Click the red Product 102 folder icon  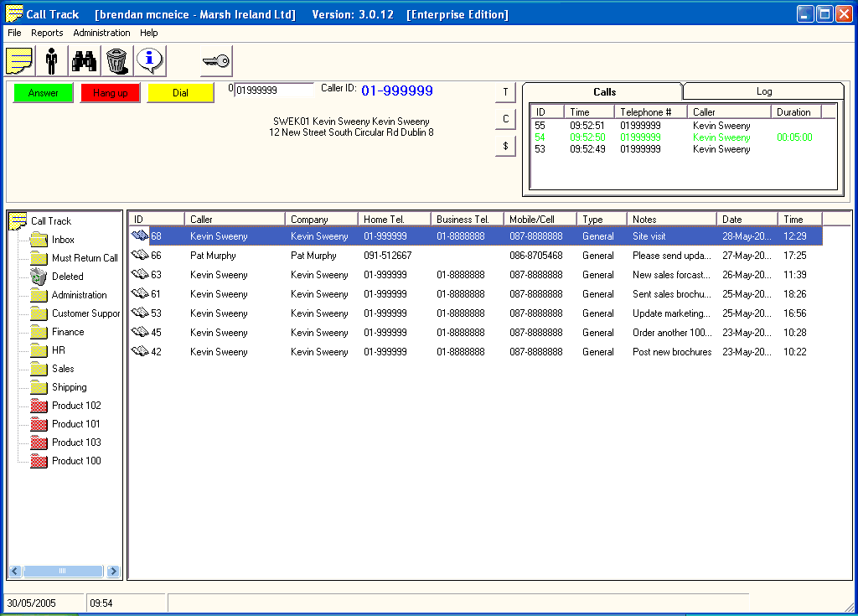(x=39, y=405)
